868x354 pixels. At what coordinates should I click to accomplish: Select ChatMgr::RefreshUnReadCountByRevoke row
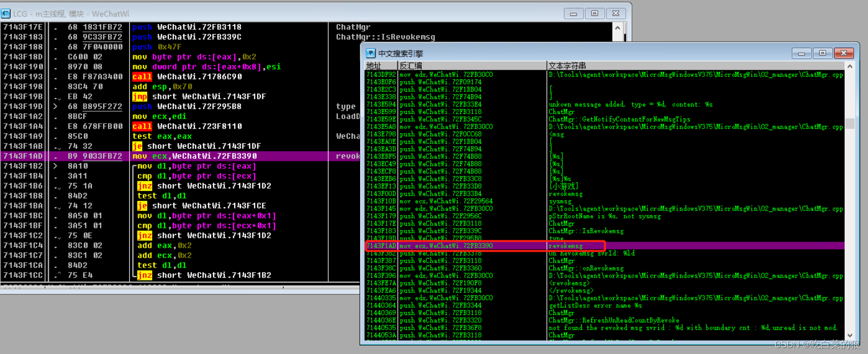[605, 320]
